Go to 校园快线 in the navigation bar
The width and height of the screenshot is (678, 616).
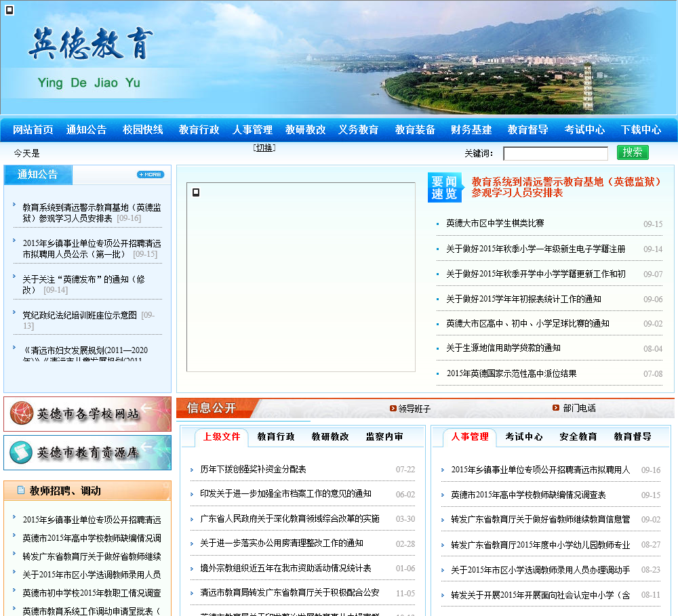[142, 129]
